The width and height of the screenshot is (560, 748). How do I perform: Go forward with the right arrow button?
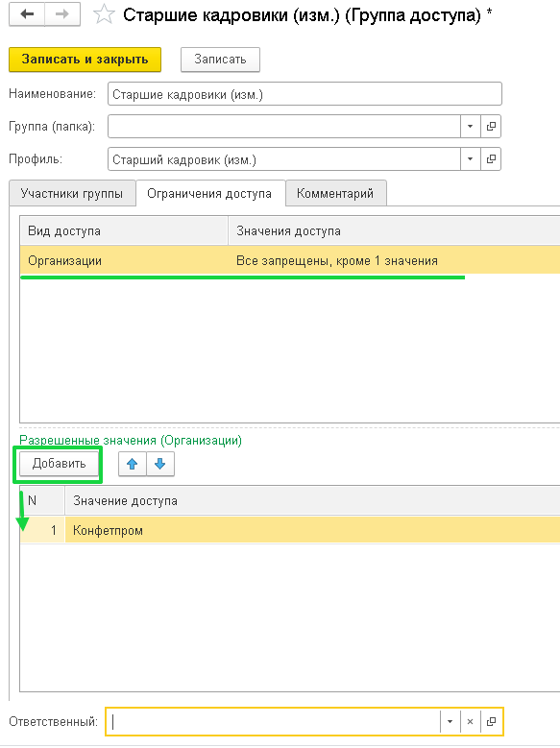pos(62,14)
